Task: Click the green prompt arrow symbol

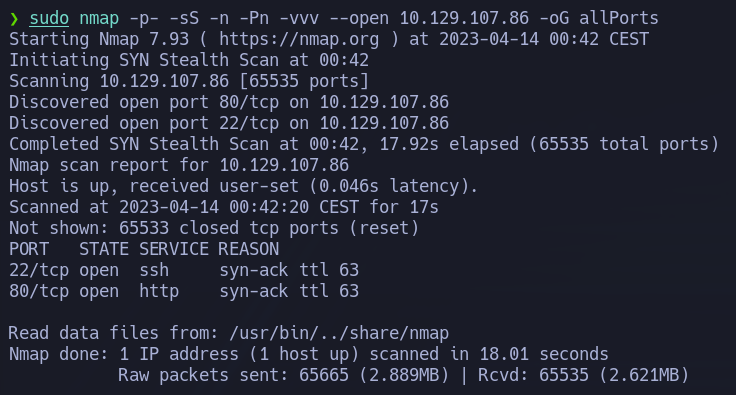Action: point(14,19)
